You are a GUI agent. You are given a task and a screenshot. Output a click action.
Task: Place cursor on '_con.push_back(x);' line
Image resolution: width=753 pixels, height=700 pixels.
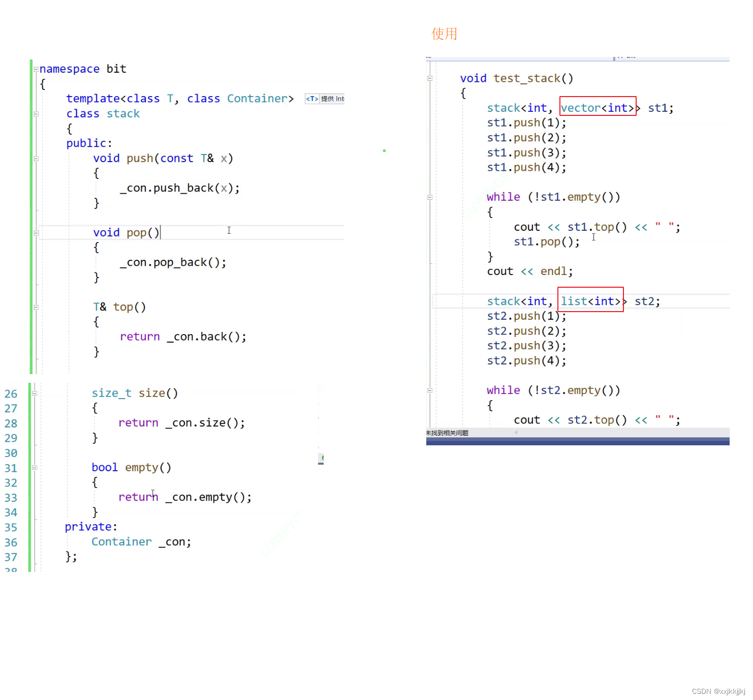pyautogui.click(x=180, y=188)
